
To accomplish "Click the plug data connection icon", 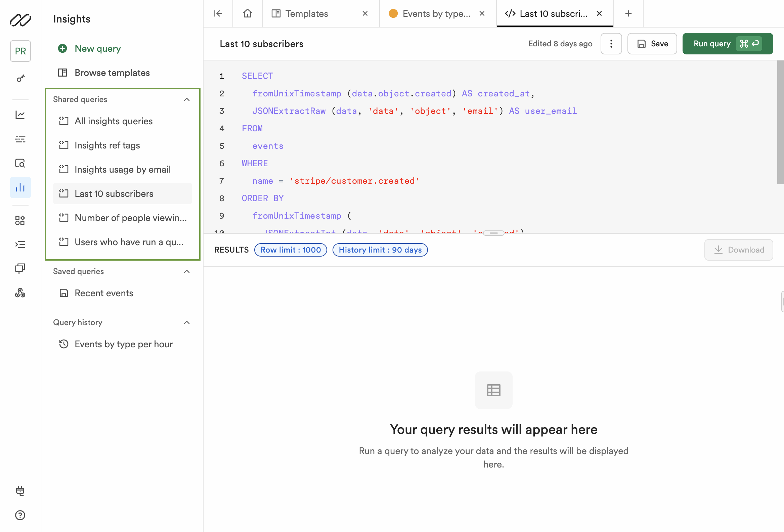I will point(20,491).
